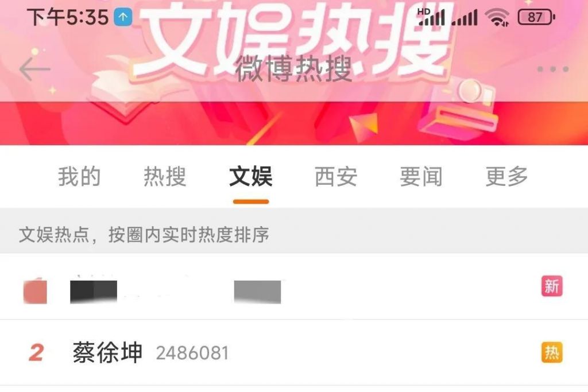This screenshot has width=588, height=392.
Task: Expand the 更多 tab list
Action: coord(506,177)
